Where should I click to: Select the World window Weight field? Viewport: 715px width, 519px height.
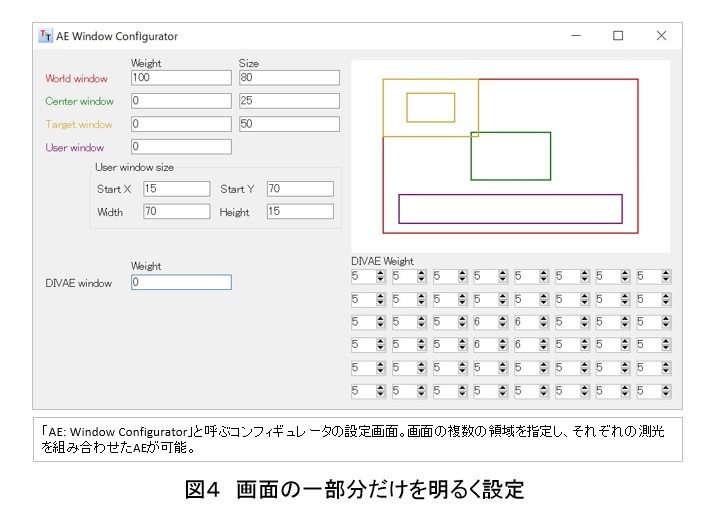[x=180, y=78]
